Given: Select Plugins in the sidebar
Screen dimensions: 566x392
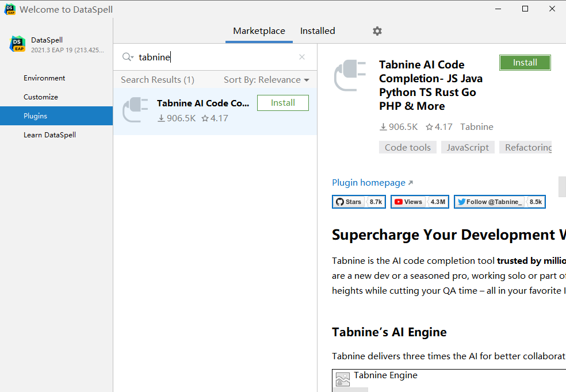Looking at the screenshot, I should [x=56, y=116].
